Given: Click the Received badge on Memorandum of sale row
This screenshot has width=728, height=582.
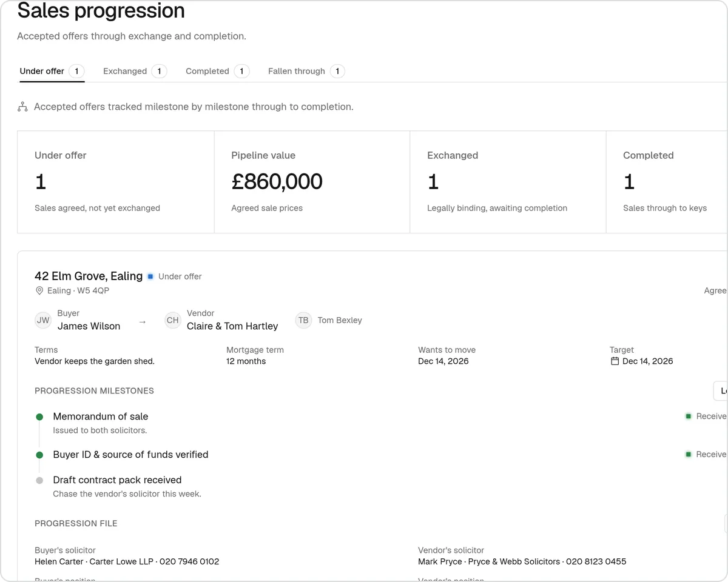Looking at the screenshot, I should 706,416.
